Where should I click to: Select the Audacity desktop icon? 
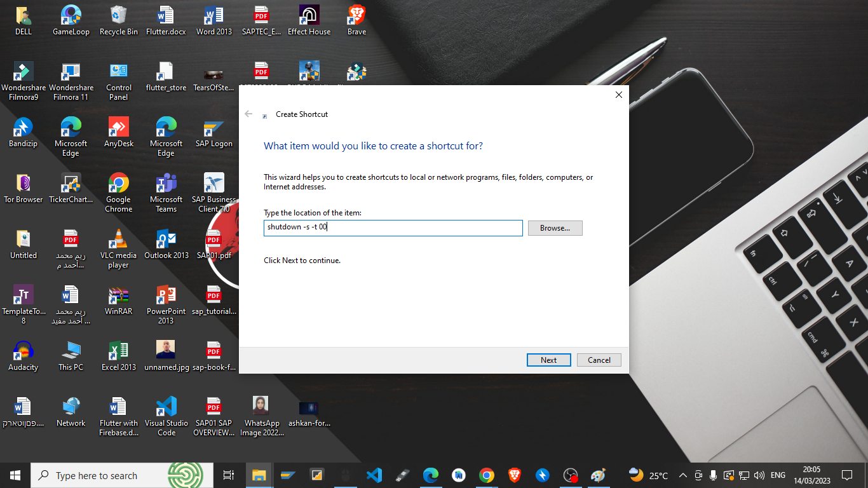(x=24, y=356)
